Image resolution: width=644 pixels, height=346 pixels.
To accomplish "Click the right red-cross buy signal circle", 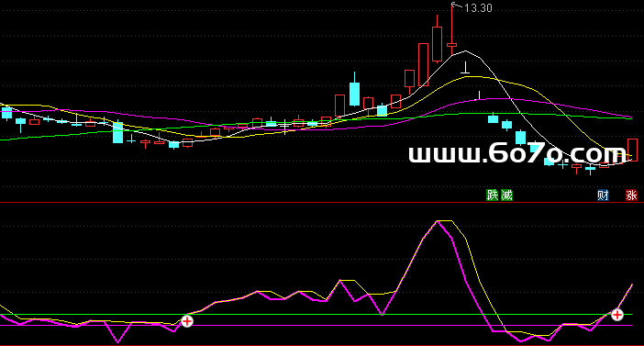I will [x=616, y=315].
